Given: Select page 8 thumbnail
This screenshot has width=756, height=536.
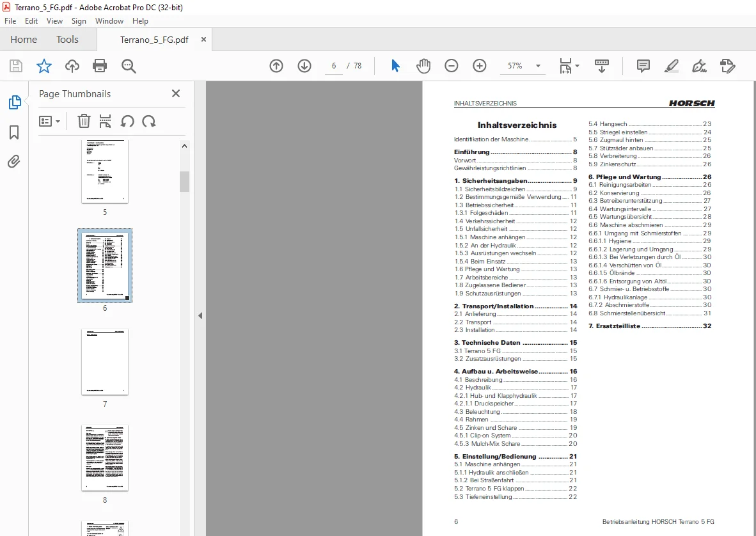Looking at the screenshot, I should pos(105,457).
